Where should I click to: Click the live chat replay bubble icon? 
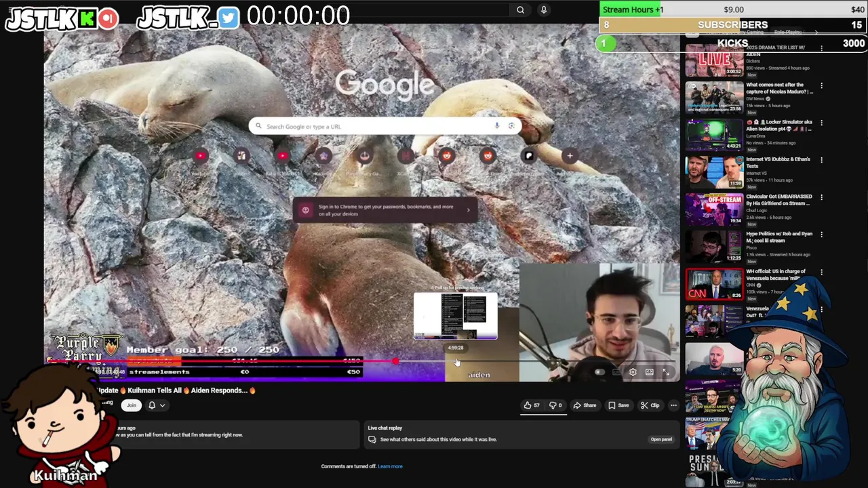point(372,439)
